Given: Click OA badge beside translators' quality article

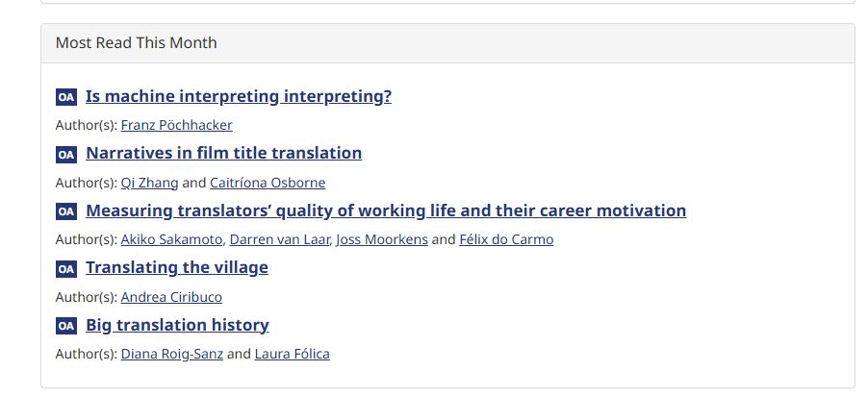Looking at the screenshot, I should [65, 211].
